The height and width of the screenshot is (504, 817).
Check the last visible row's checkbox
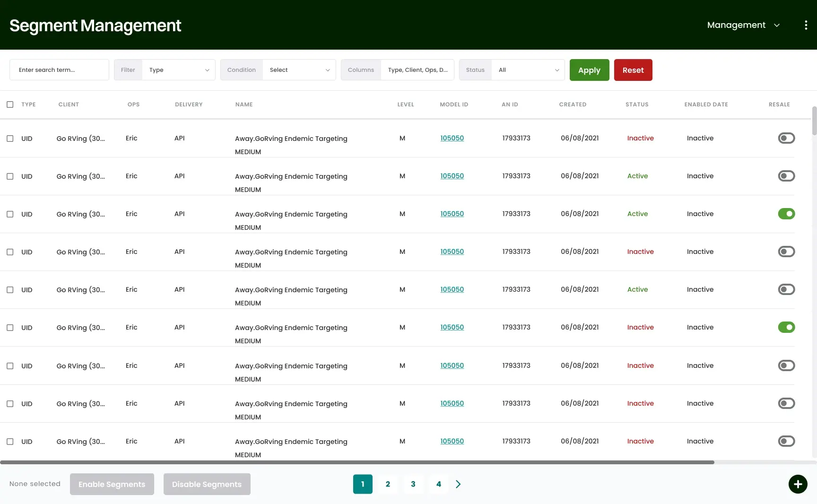(10, 442)
